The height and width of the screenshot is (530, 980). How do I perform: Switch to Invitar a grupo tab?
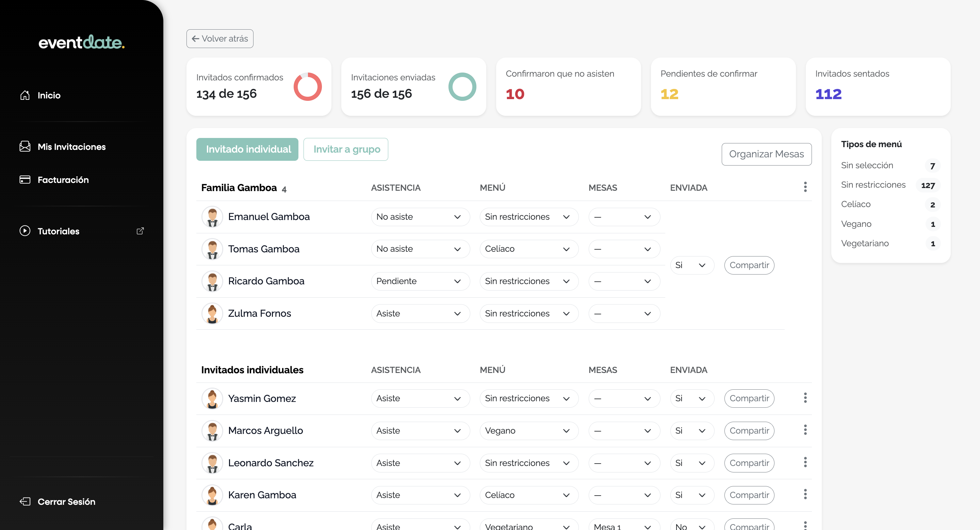[x=345, y=149]
